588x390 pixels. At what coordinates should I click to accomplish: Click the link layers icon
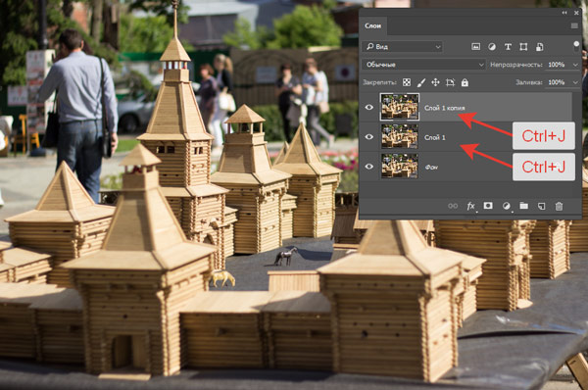(453, 206)
